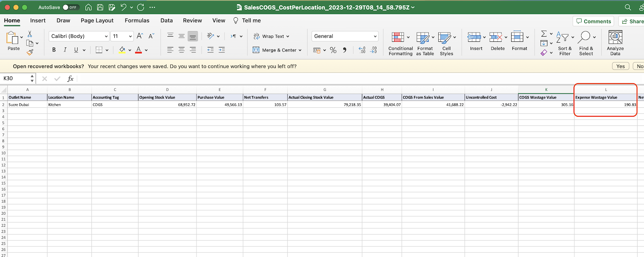644x257 pixels.
Task: Click Yes to open recovered workbooks
Action: click(x=620, y=66)
